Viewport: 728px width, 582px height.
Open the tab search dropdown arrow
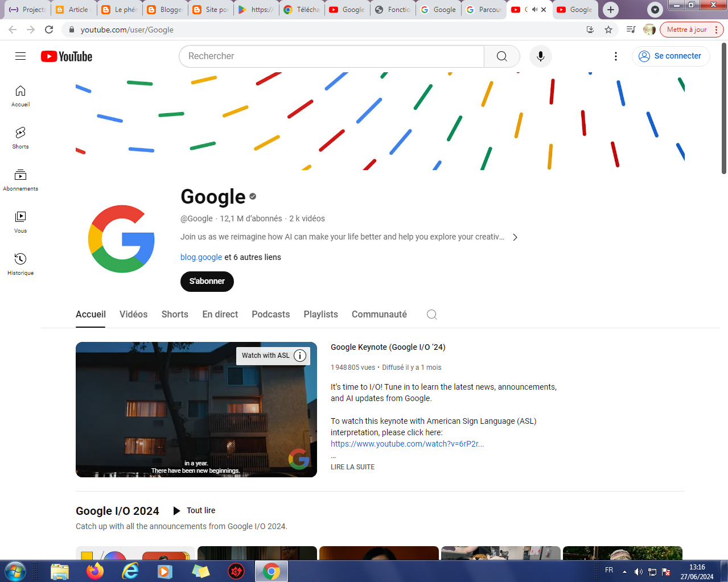tap(655, 10)
